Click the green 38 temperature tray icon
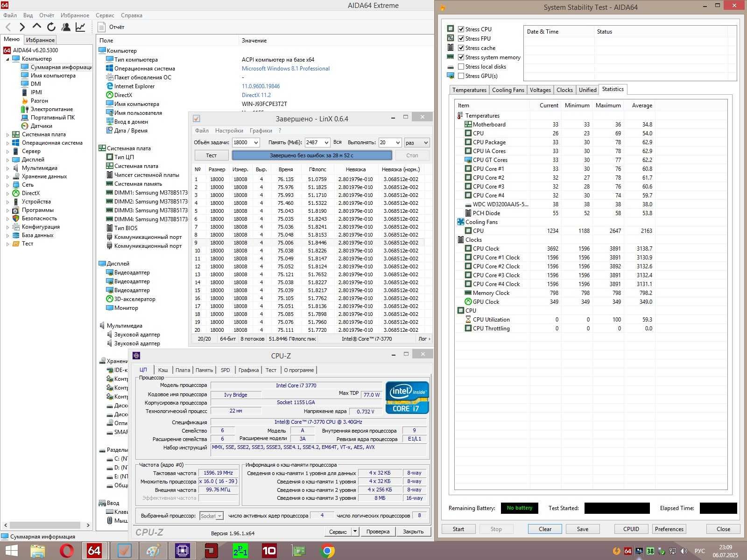This screenshot has height=560, width=747. point(650,551)
